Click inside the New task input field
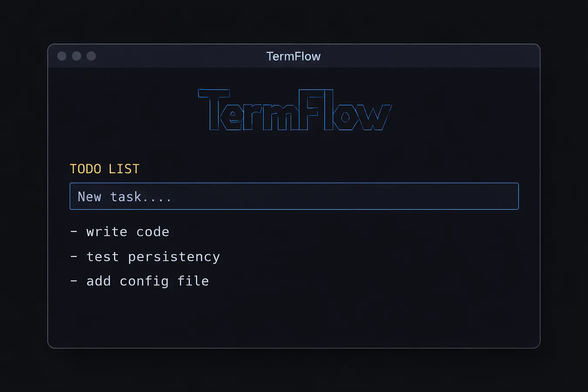This screenshot has width=588, height=392. [294, 196]
